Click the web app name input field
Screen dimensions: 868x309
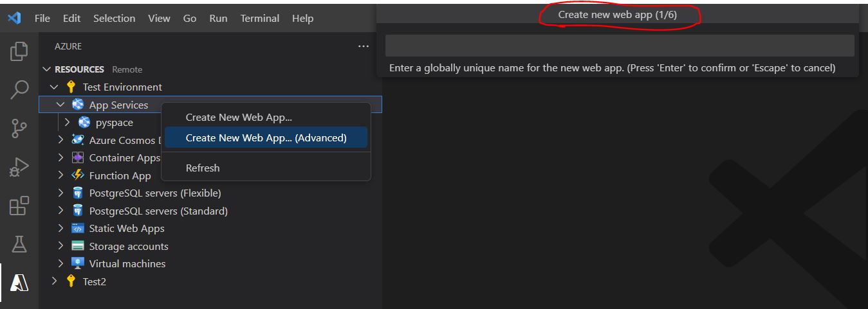pos(619,46)
